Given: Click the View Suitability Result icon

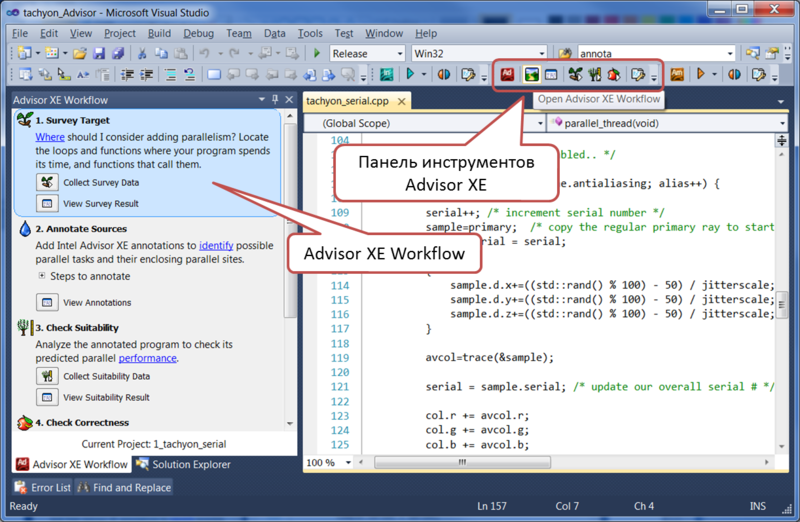Looking at the screenshot, I should (x=47, y=397).
